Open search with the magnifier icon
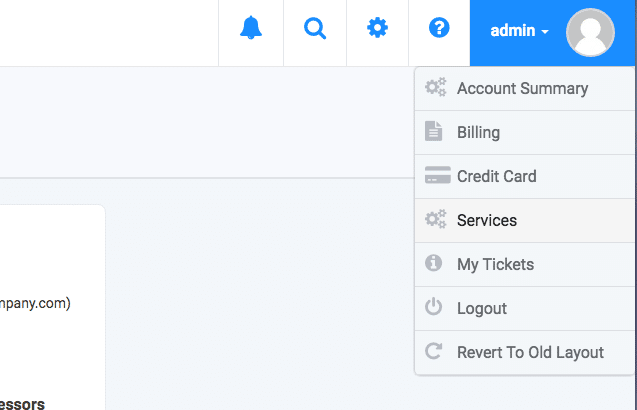The height and width of the screenshot is (410, 637). (315, 29)
